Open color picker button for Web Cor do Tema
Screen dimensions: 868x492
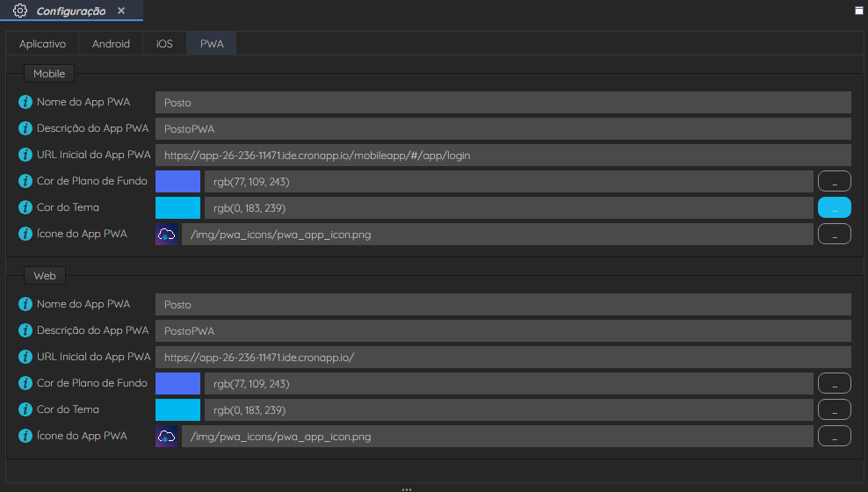coord(835,409)
